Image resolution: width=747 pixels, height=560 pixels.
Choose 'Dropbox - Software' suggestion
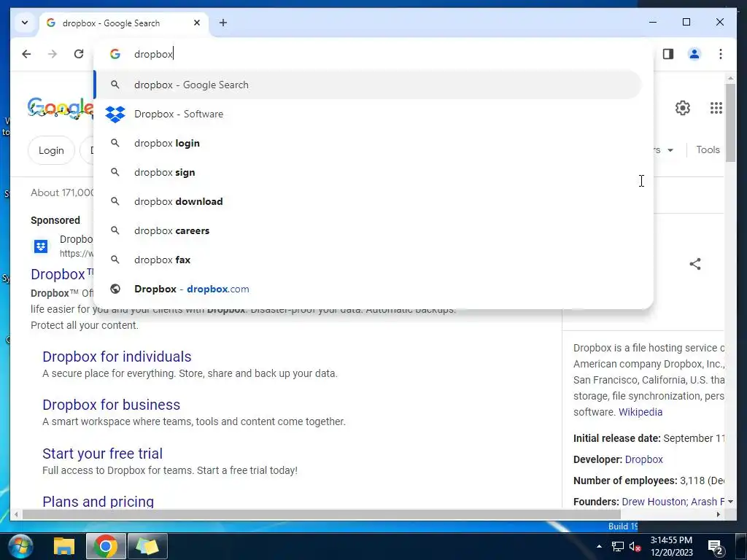click(x=368, y=114)
